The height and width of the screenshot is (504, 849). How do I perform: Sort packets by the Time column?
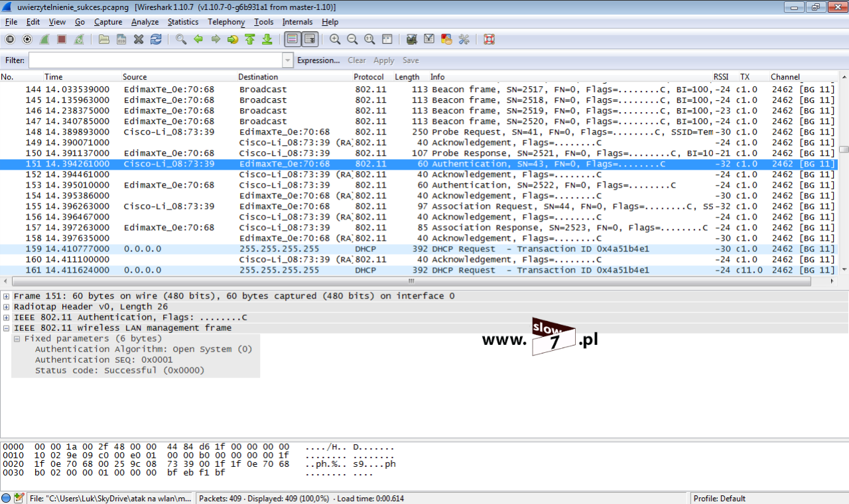click(82, 77)
